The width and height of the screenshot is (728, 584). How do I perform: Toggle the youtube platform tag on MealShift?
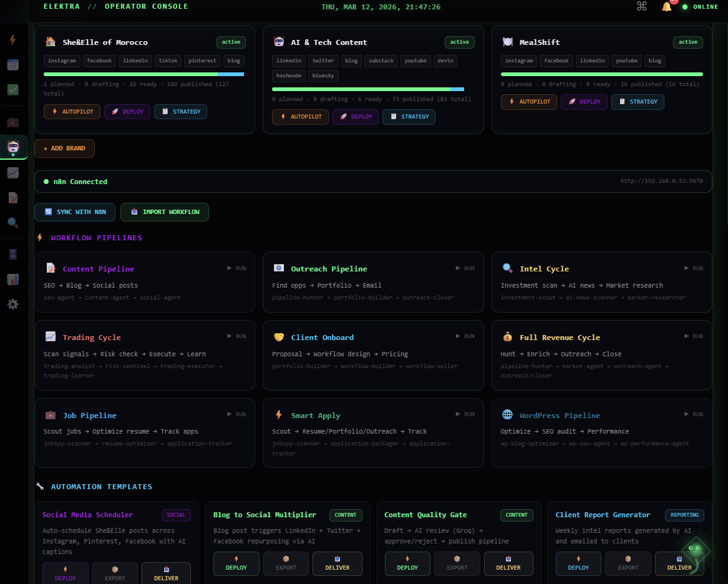point(626,61)
